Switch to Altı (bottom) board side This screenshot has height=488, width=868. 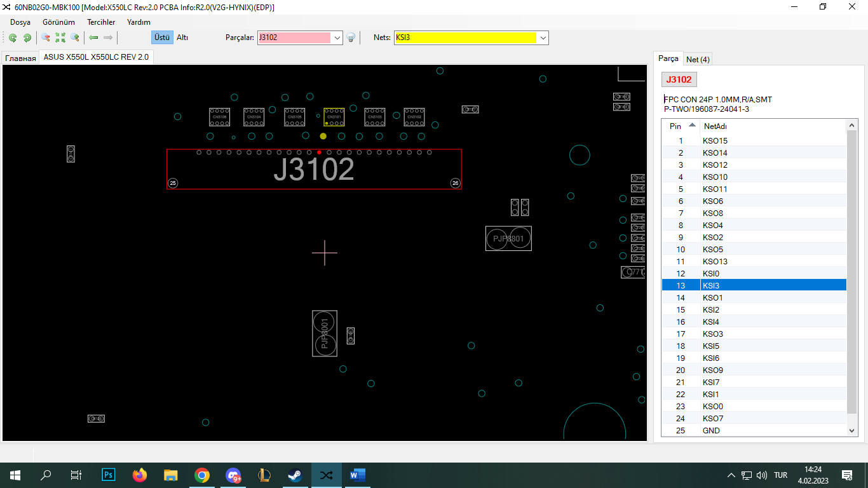click(x=182, y=37)
